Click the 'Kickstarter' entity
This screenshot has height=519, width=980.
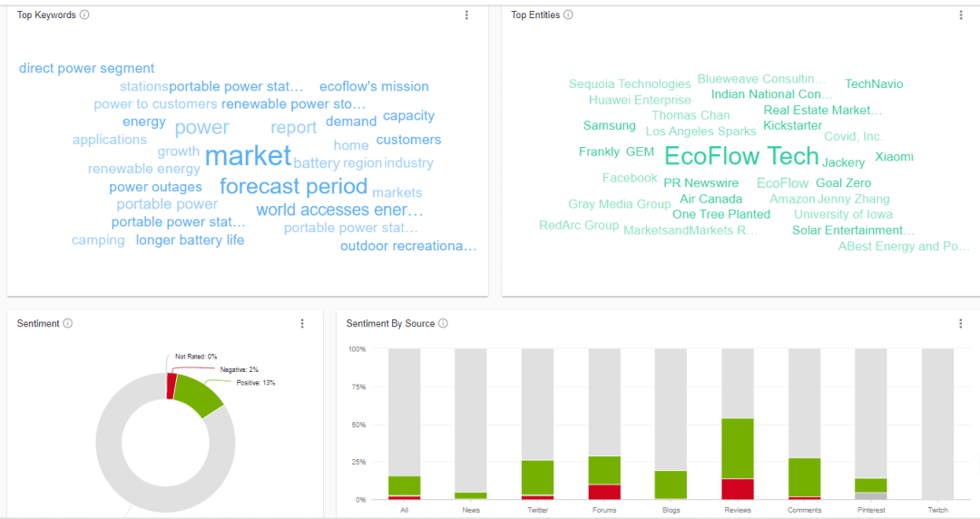(792, 126)
